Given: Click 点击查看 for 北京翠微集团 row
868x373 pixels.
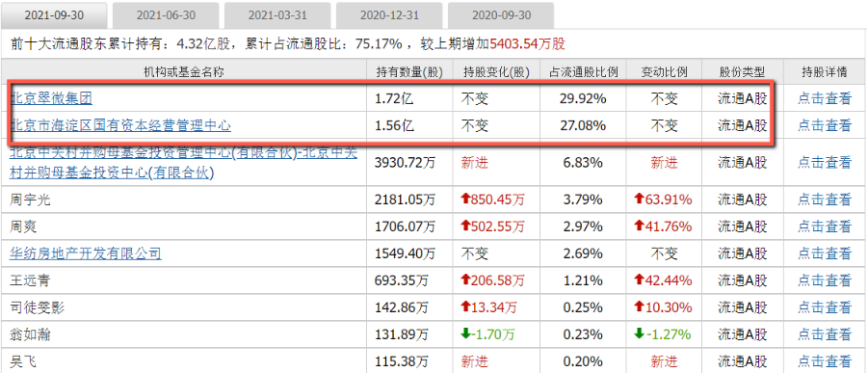Looking at the screenshot, I should point(825,98).
